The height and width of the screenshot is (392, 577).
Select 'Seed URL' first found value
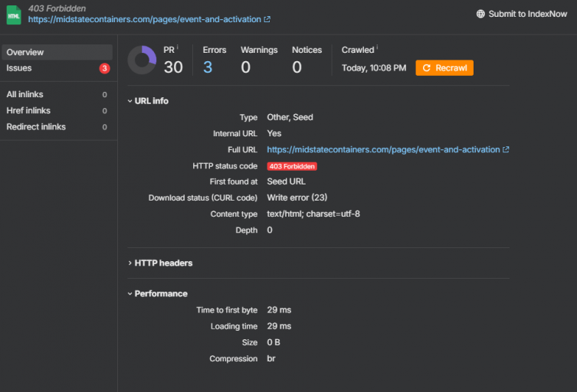287,181
